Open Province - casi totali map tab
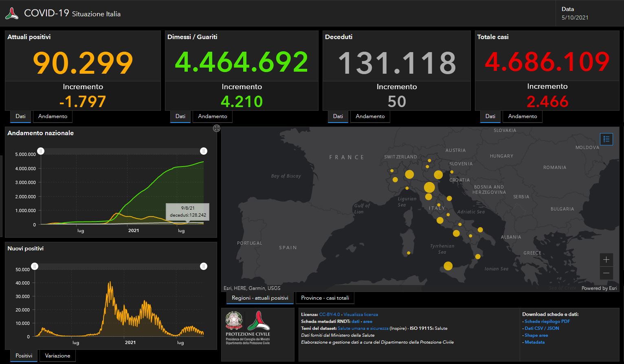624x364 pixels. (x=325, y=298)
